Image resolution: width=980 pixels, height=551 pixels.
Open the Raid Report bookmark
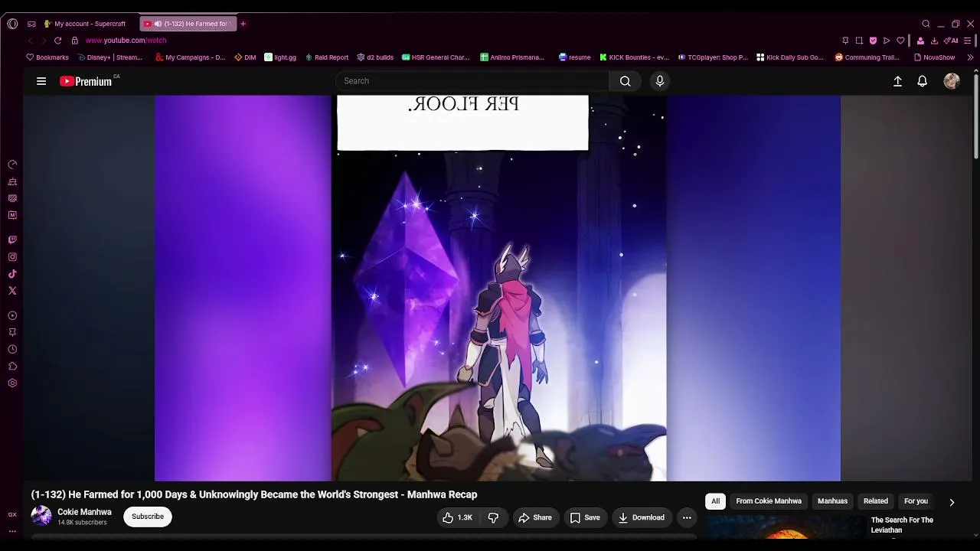[x=327, y=57]
